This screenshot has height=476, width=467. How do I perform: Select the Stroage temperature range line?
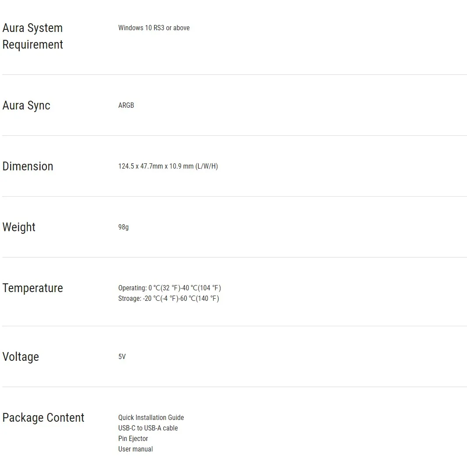(169, 298)
